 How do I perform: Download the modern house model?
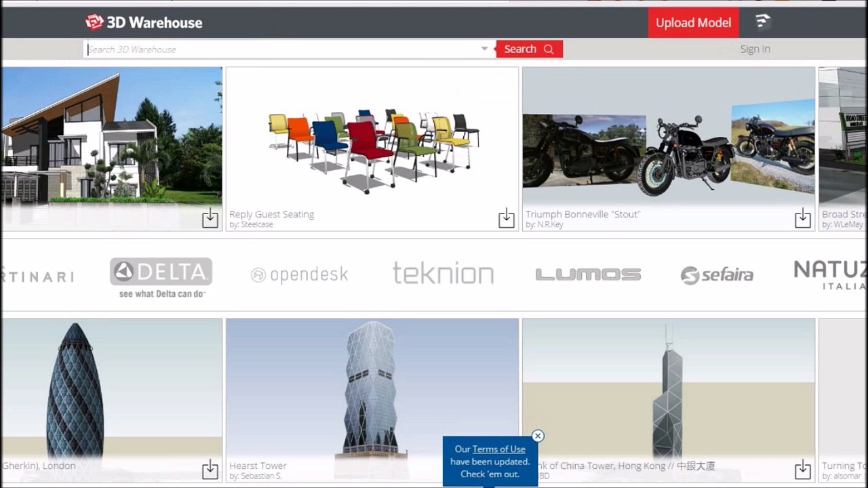[x=210, y=218]
